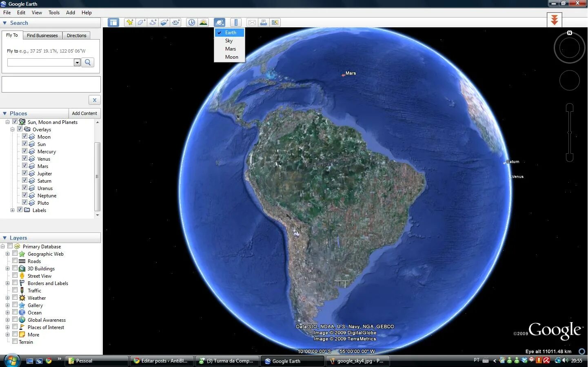Collapse the Sun, Moon and Planets folder

(7, 122)
